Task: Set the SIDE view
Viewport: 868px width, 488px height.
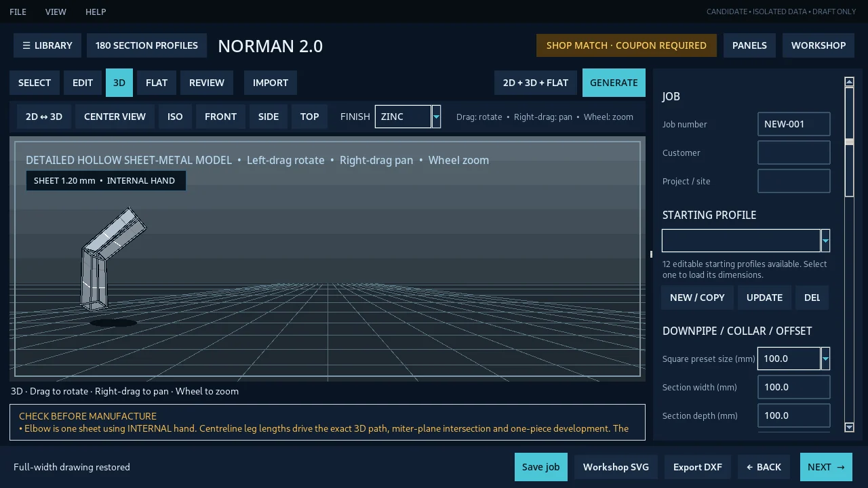Action: (269, 117)
